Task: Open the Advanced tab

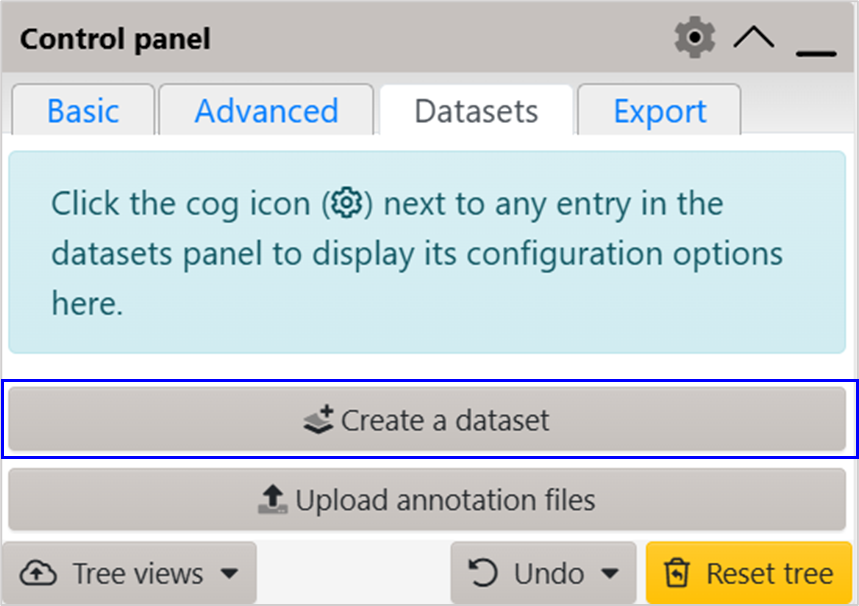Action: coord(266,110)
